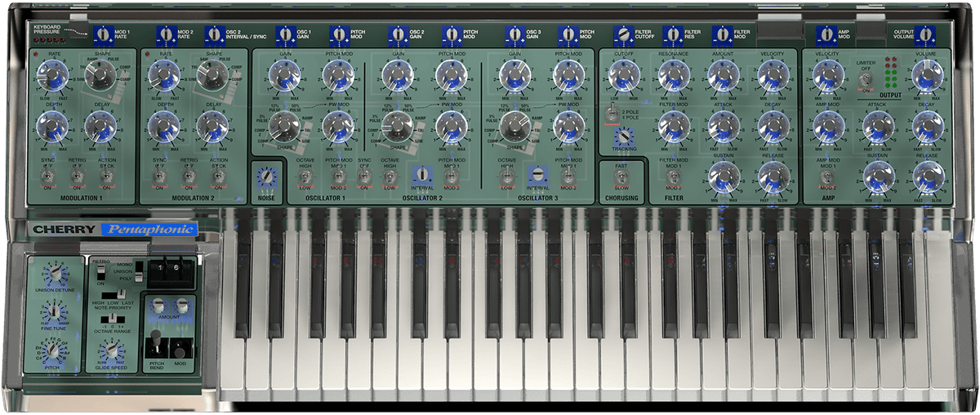Flip the Oscillator 1 Pitch Mod source switch

[339, 174]
